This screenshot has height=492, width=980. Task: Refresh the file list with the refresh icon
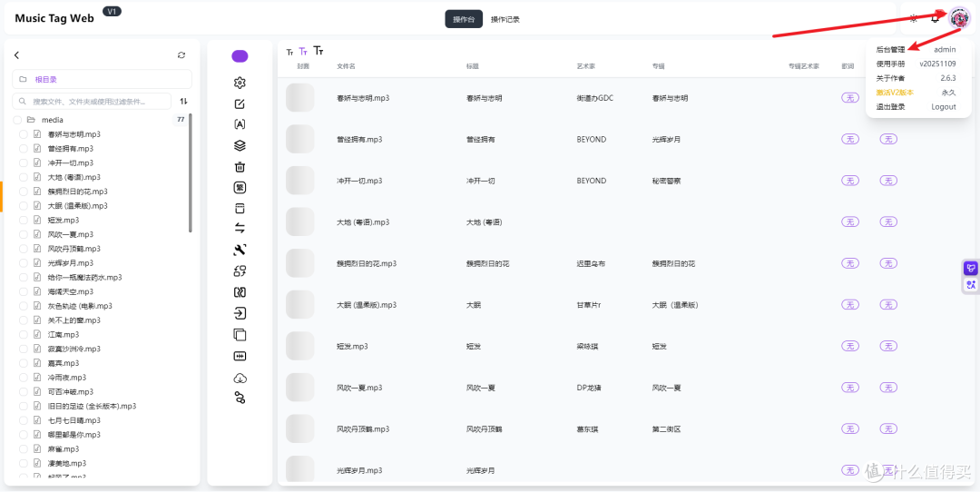tap(181, 55)
